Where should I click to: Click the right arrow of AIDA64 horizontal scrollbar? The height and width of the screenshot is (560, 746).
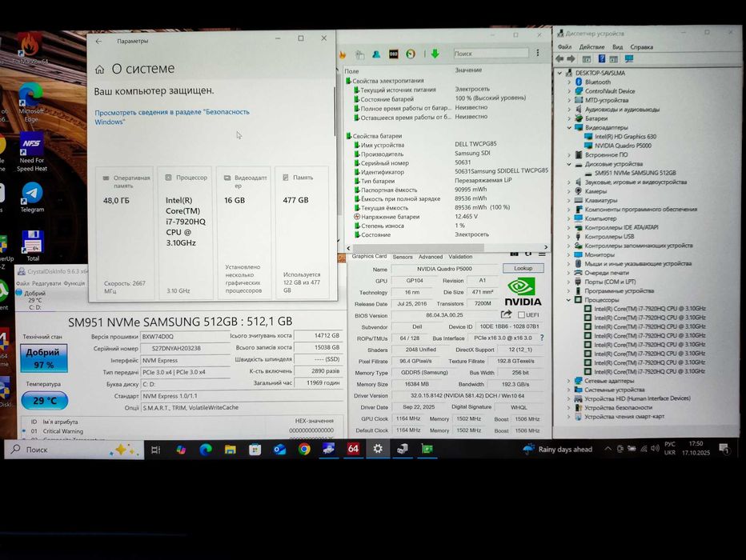545,247
